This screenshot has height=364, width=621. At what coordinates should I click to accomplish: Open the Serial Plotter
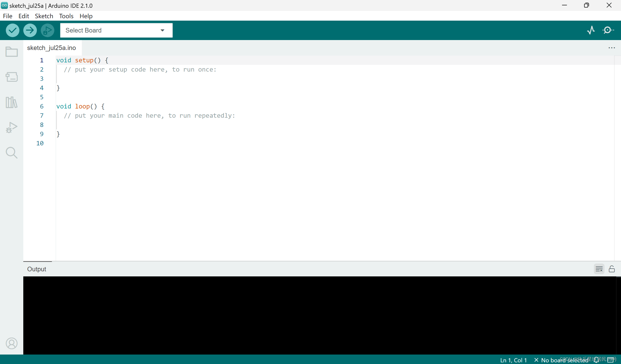pyautogui.click(x=591, y=30)
